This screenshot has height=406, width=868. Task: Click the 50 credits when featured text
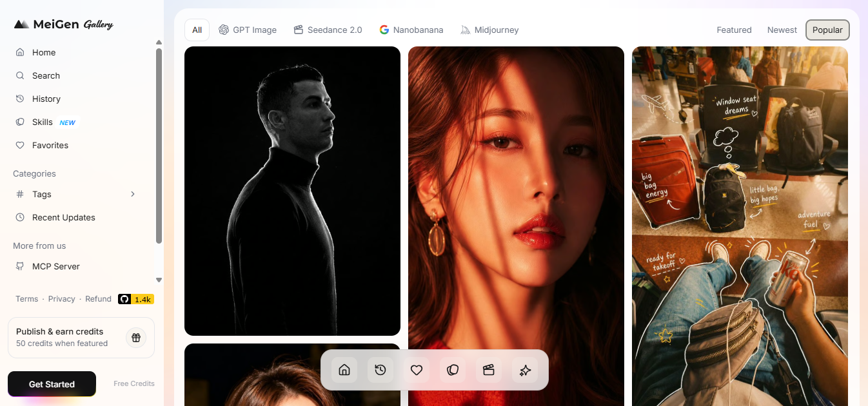[x=62, y=343]
